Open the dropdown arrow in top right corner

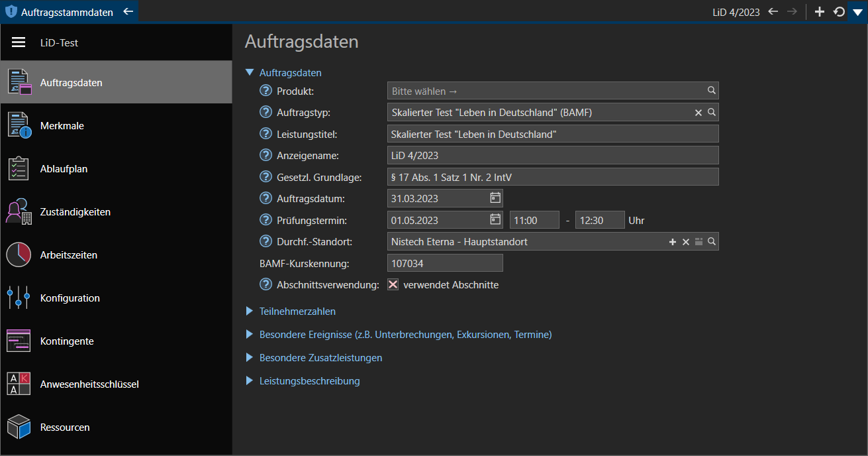[x=857, y=11]
